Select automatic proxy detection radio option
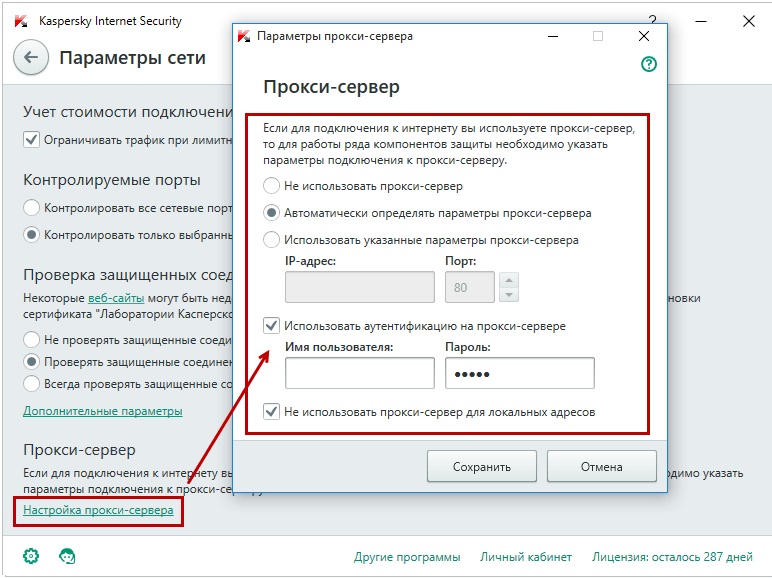The image size is (772, 578). click(x=271, y=213)
